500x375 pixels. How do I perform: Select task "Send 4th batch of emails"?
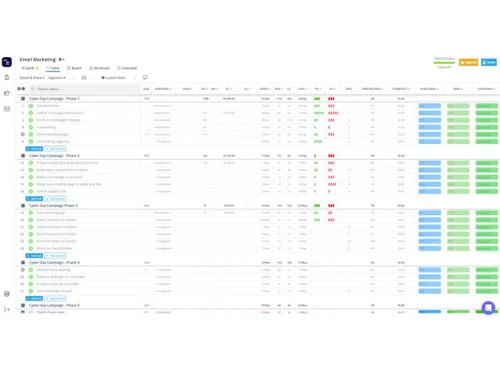point(56,241)
